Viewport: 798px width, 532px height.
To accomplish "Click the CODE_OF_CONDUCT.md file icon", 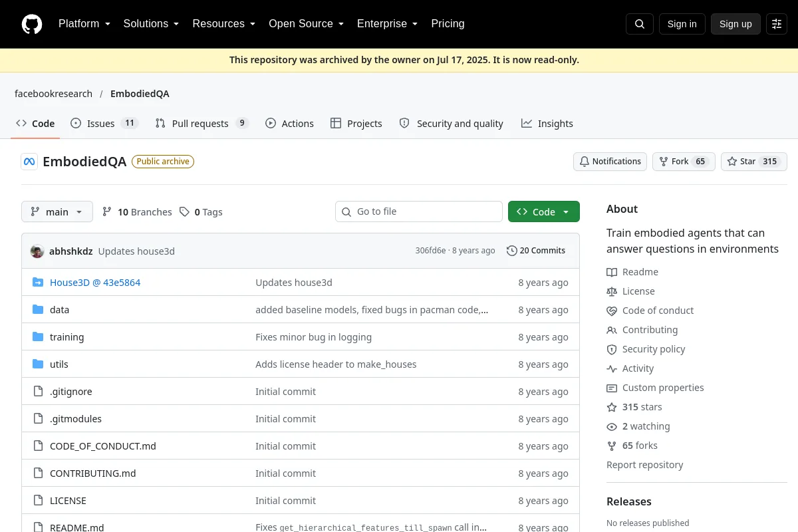I will click(38, 446).
